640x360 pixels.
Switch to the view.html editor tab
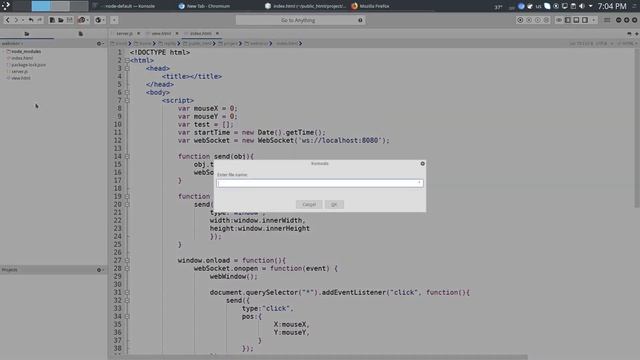tap(161, 33)
